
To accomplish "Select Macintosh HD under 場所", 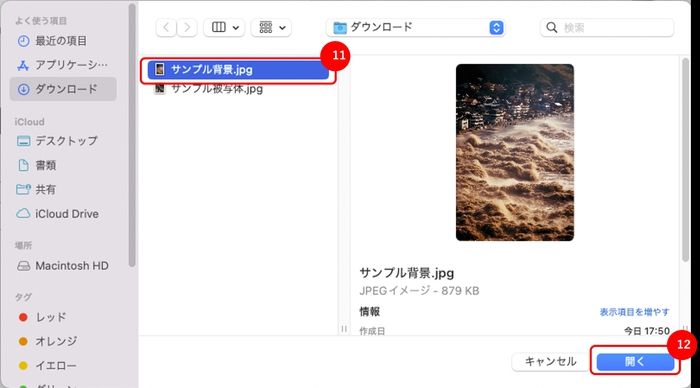I will click(x=63, y=266).
